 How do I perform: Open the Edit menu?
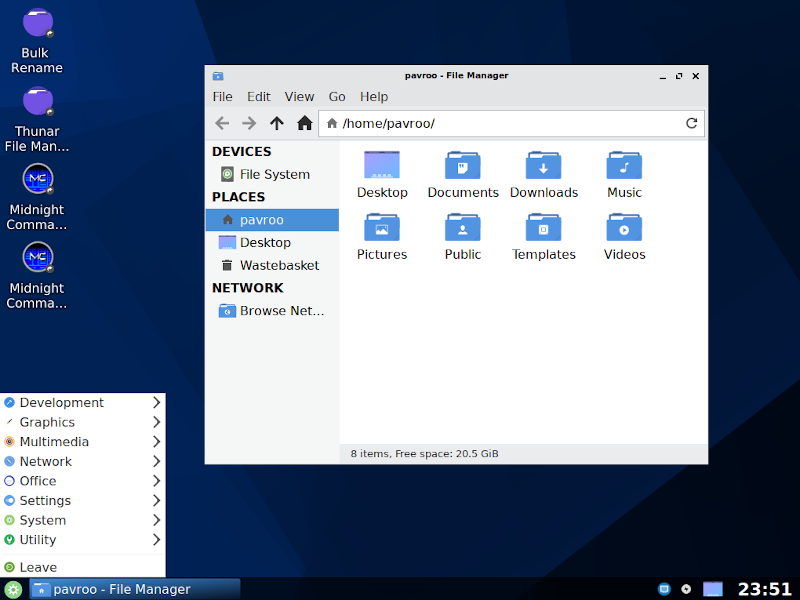click(259, 96)
